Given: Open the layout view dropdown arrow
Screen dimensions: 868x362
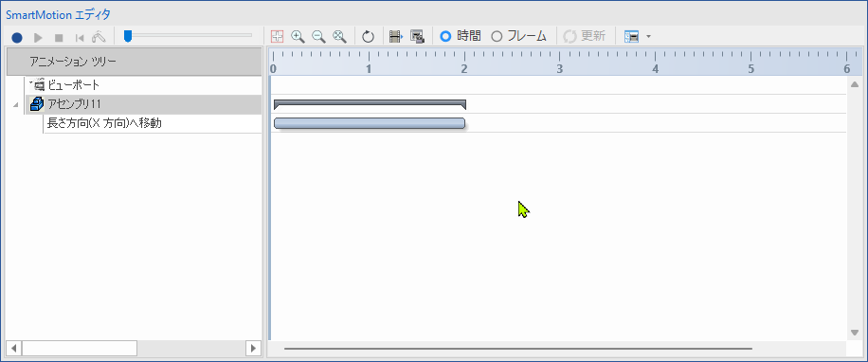Looking at the screenshot, I should (648, 37).
